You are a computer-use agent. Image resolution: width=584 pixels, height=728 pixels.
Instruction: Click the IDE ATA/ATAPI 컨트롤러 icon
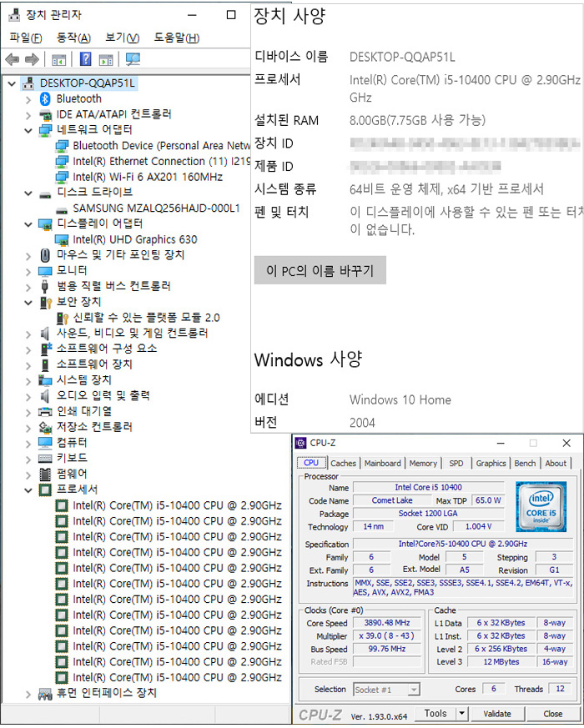tap(45, 115)
